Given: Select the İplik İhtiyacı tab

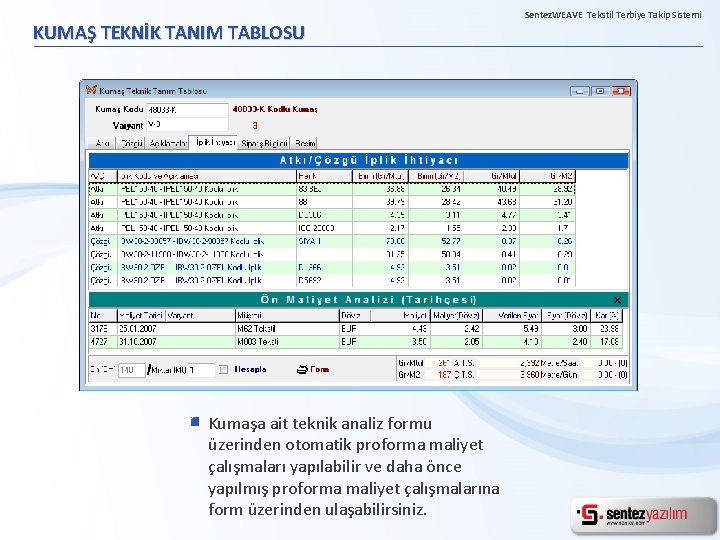Looking at the screenshot, I should pyautogui.click(x=215, y=142).
